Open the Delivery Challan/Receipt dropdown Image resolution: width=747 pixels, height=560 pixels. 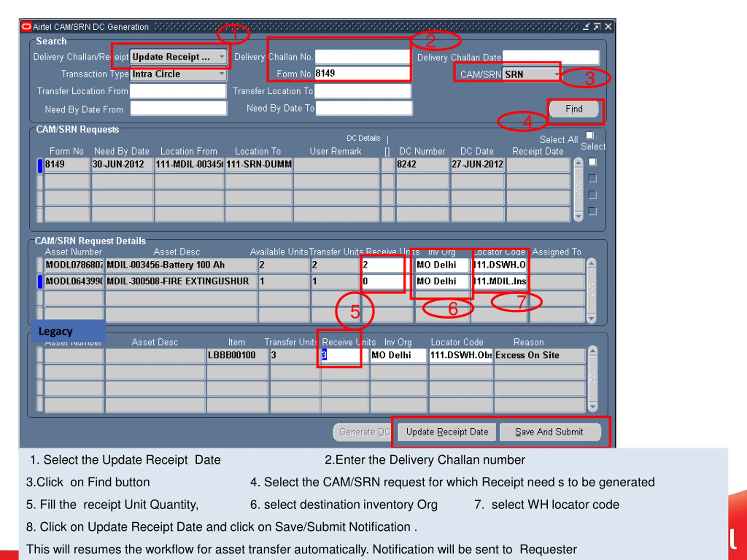coord(221,57)
